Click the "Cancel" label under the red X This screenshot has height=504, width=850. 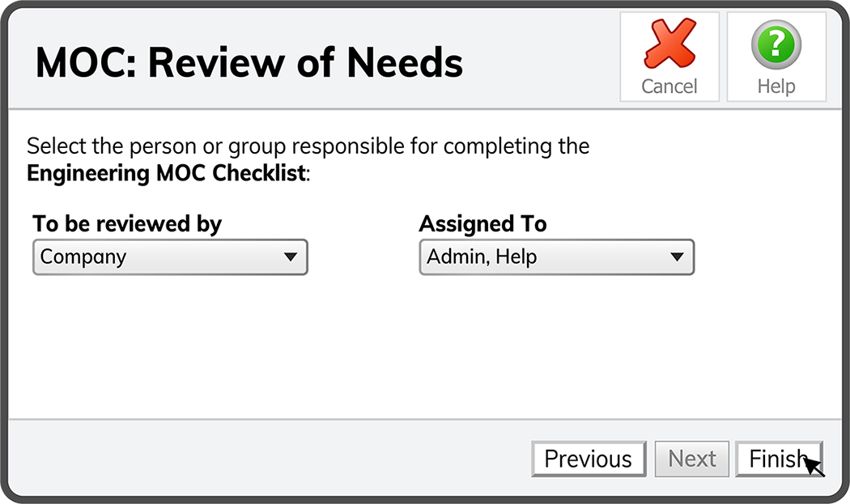pos(669,87)
